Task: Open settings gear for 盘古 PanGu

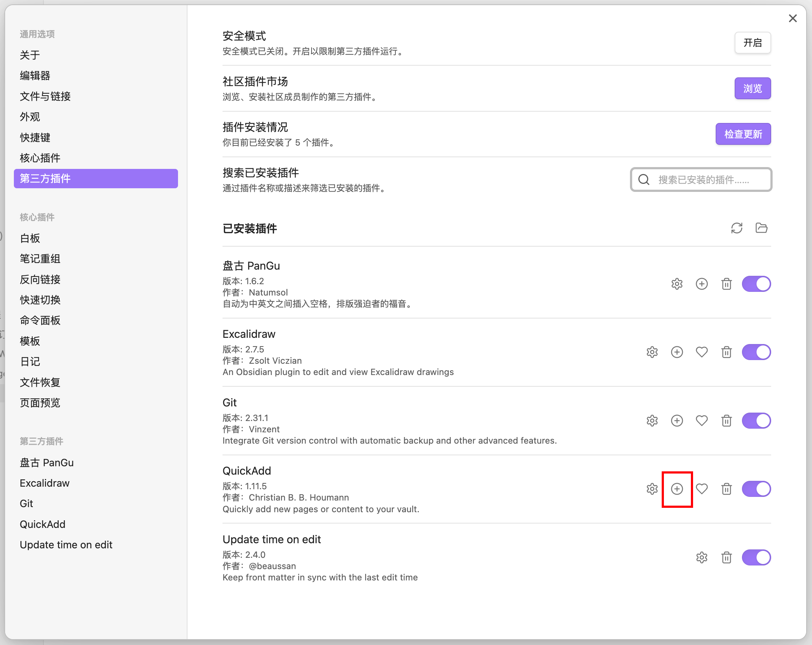Action: 677,284
